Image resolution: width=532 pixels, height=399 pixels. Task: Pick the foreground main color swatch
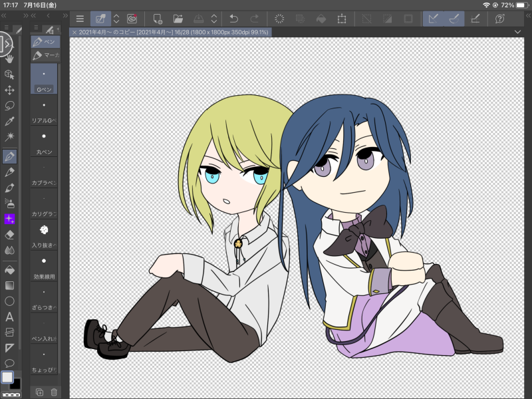tap(7, 376)
